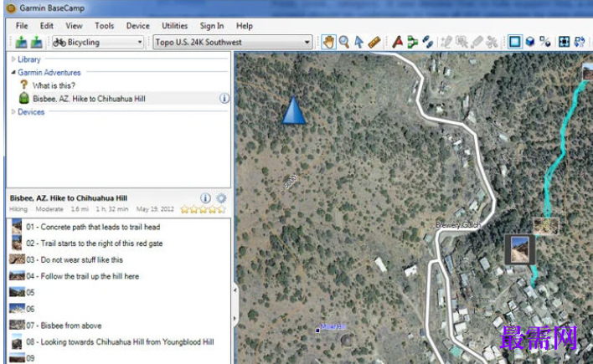Select list item 05
The height and width of the screenshot is (364, 593).
pos(30,292)
